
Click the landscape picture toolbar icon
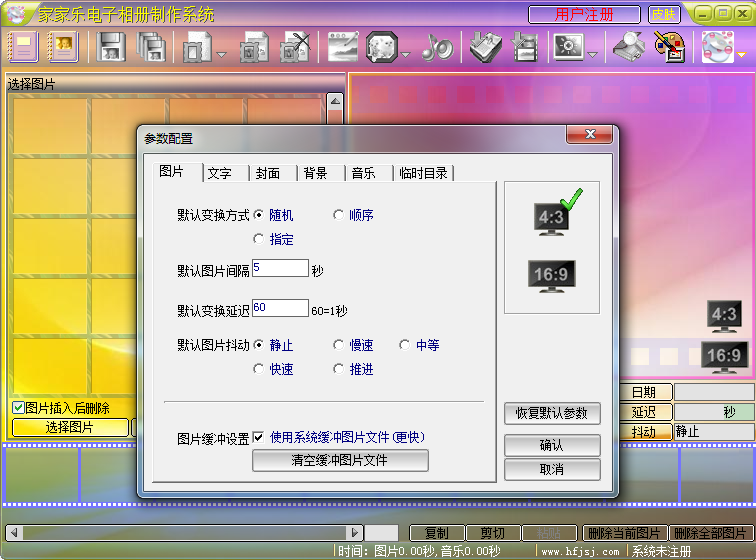[x=343, y=46]
